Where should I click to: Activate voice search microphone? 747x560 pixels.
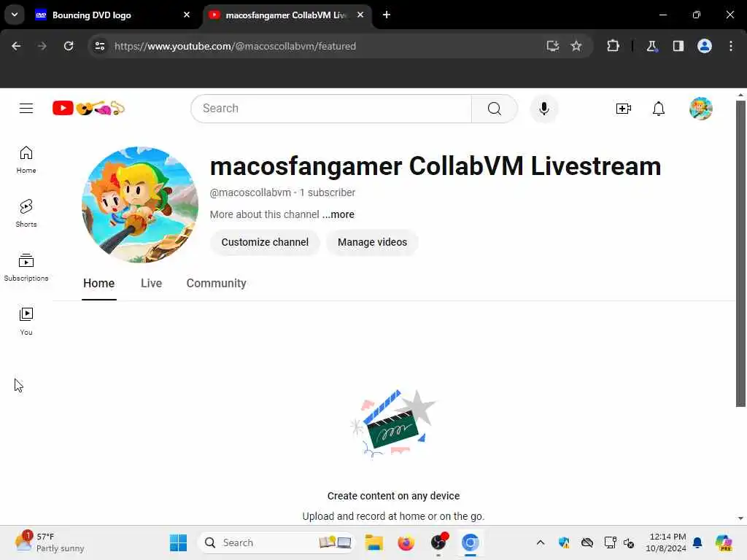[543, 109]
